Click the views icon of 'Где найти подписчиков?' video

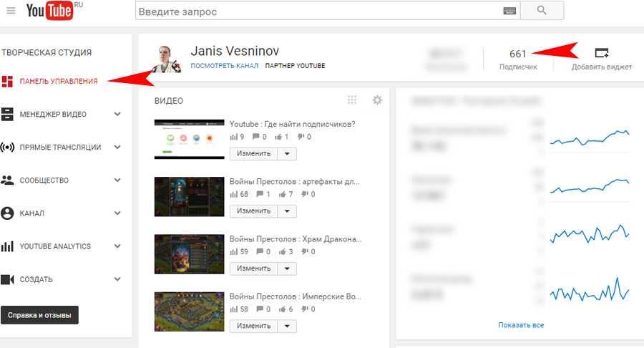click(234, 137)
